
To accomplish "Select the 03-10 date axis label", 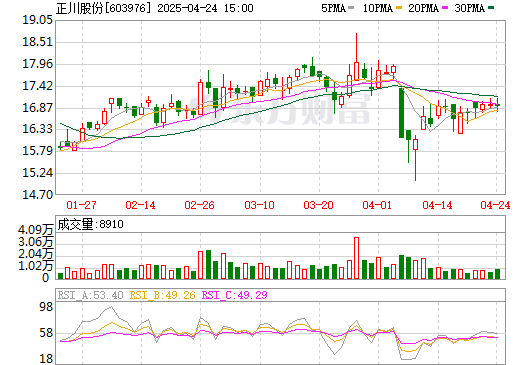I will click(259, 205).
